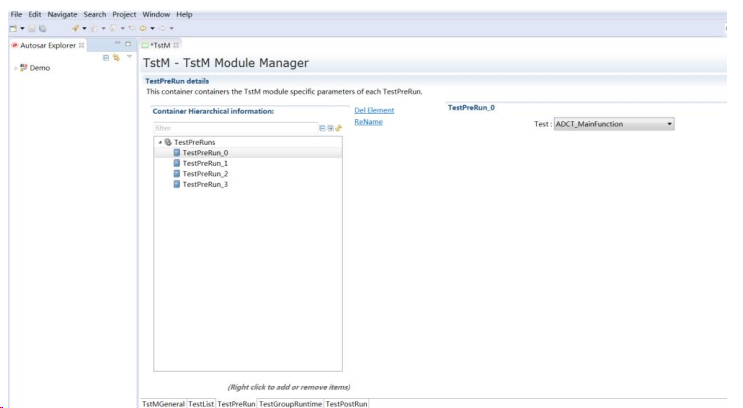Open the Edit menu

tap(35, 15)
